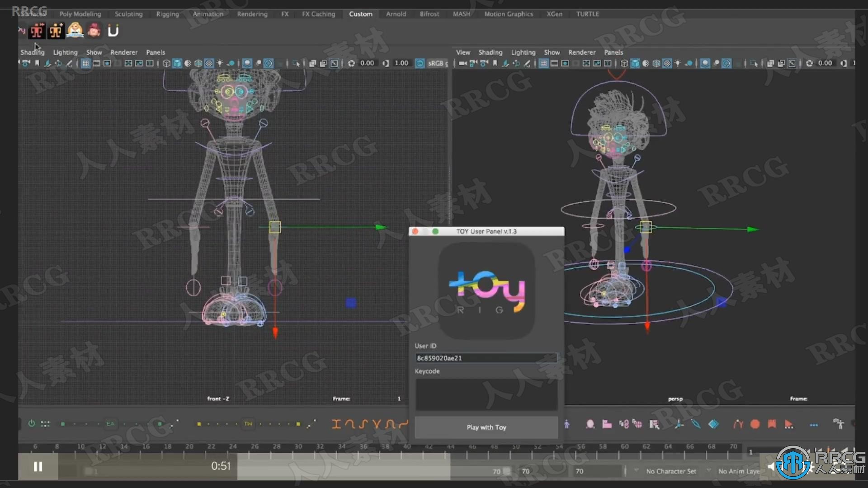Click motion blur icon in persp viewport toolbar
868x488 pixels.
click(x=716, y=63)
